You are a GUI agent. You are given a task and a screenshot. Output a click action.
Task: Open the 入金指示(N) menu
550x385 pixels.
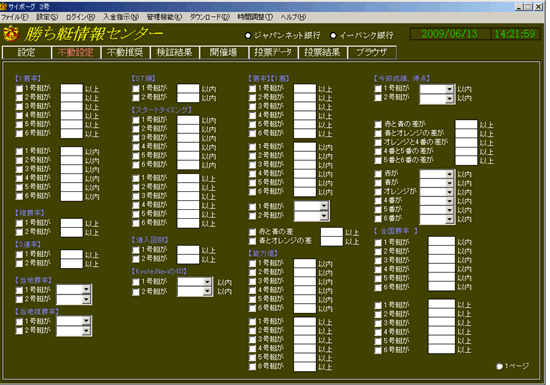coord(121,17)
